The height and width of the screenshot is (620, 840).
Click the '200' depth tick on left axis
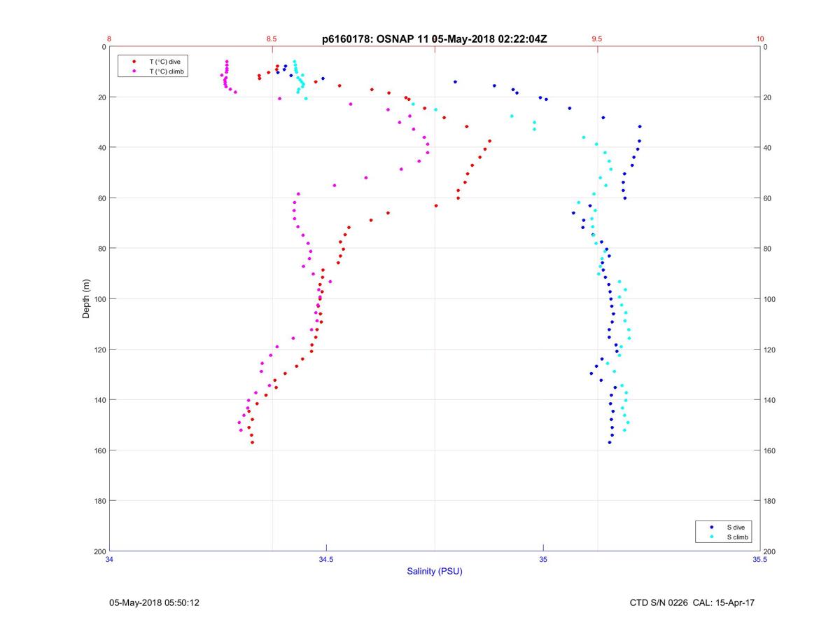point(100,551)
